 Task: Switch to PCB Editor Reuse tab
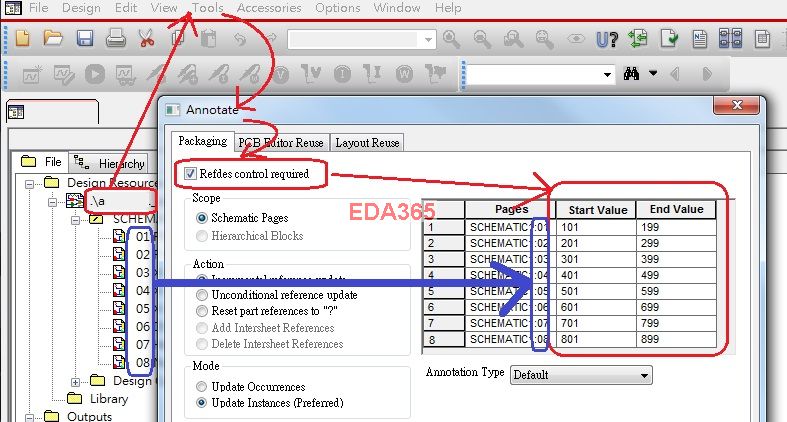281,143
